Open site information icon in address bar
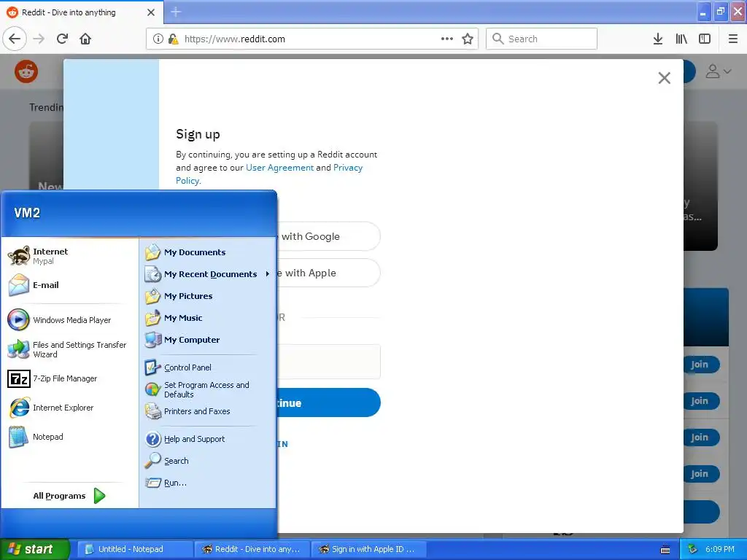747x560 pixels. pyautogui.click(x=158, y=39)
